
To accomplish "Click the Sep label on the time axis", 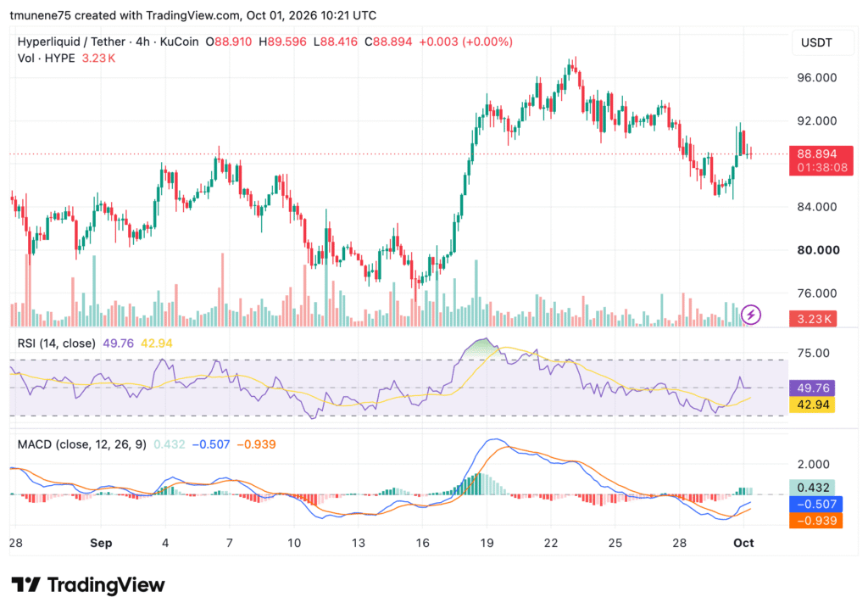I will (101, 543).
